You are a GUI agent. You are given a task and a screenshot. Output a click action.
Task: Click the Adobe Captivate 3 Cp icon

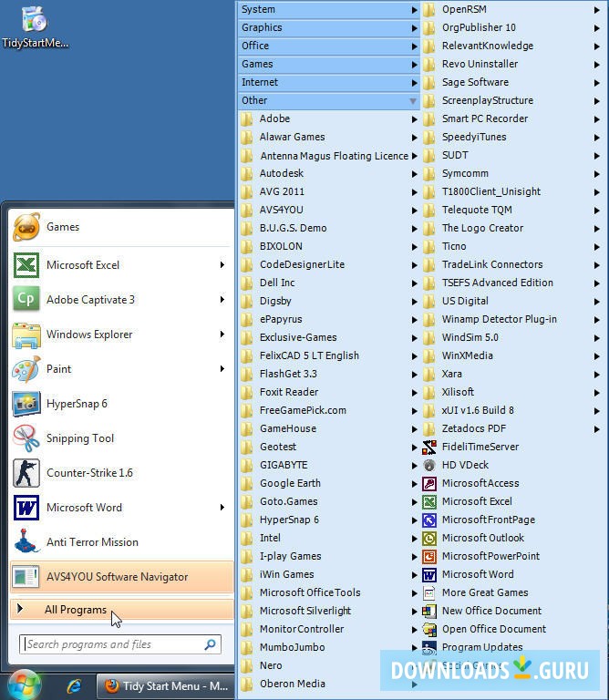coord(26,300)
